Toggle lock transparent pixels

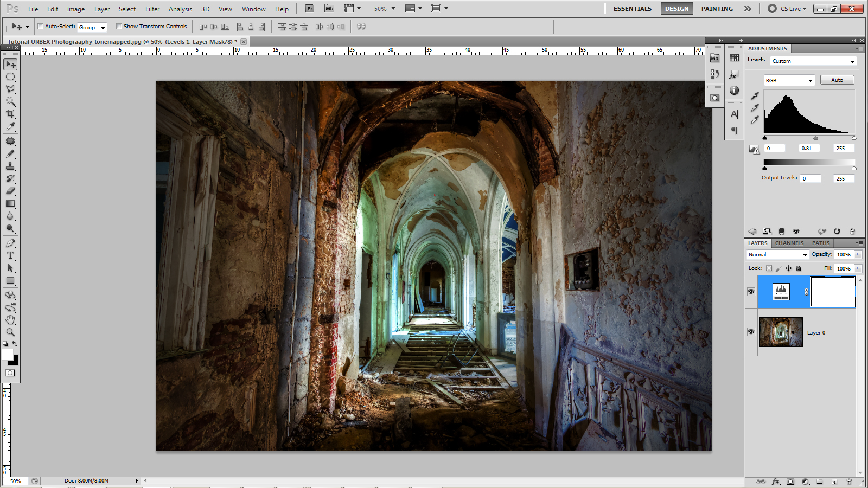point(769,268)
